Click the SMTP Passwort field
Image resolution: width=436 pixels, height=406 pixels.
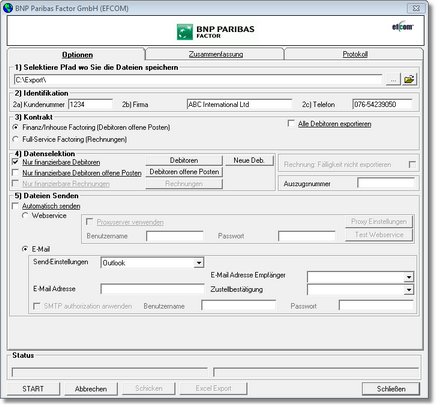[x=376, y=305]
